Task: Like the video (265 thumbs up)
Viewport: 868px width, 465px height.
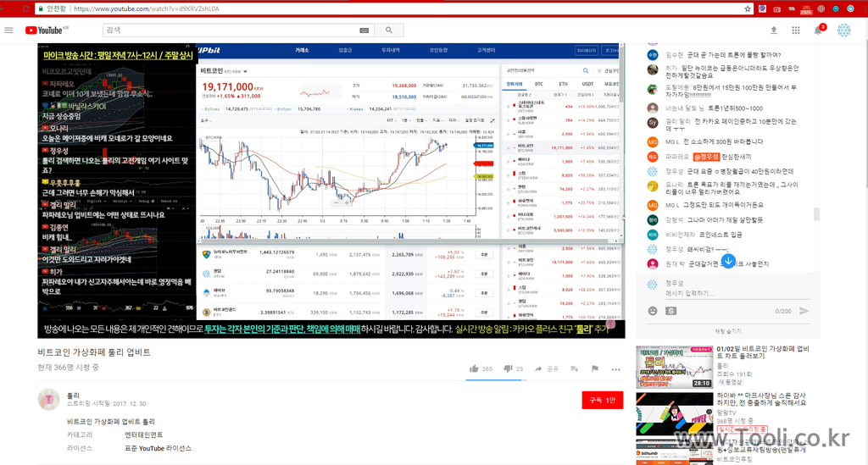Action: [x=481, y=368]
